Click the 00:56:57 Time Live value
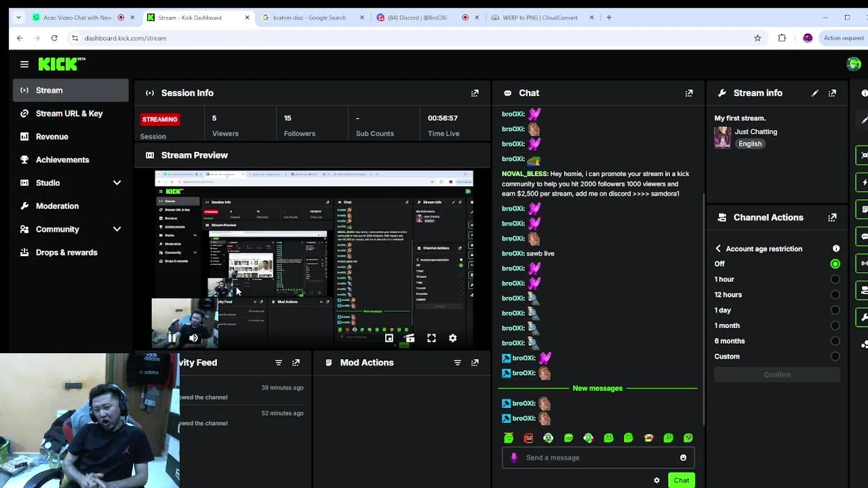The width and height of the screenshot is (868, 488). (443, 118)
